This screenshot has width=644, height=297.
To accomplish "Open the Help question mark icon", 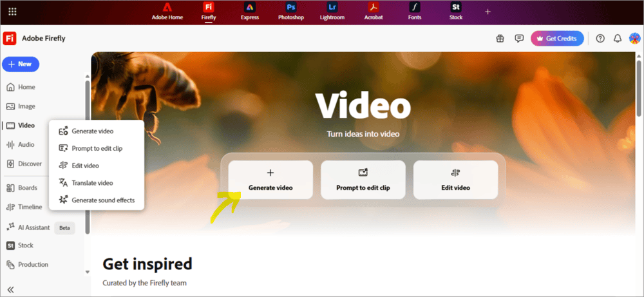I will point(600,39).
